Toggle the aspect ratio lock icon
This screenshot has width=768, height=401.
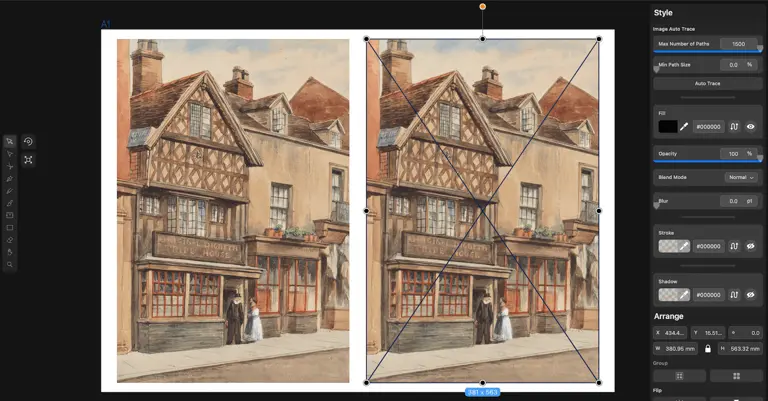click(x=707, y=349)
